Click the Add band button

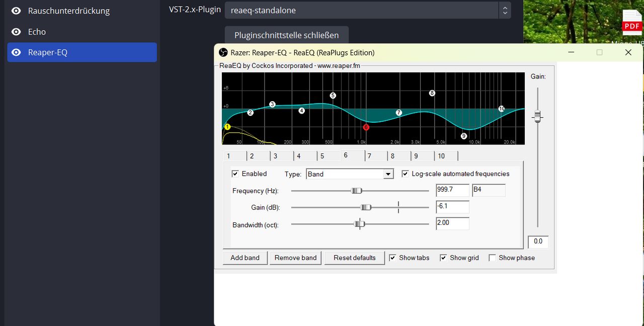pyautogui.click(x=245, y=258)
